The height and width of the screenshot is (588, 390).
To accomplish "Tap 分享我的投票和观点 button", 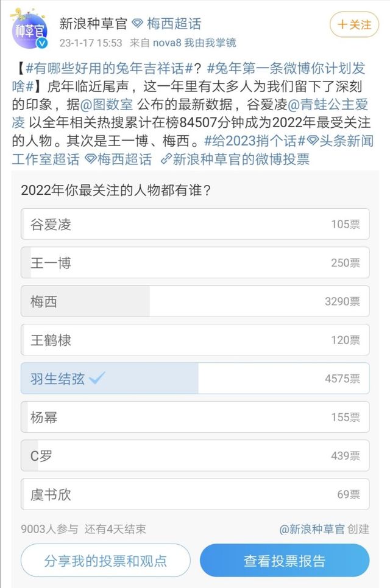I will (x=105, y=561).
